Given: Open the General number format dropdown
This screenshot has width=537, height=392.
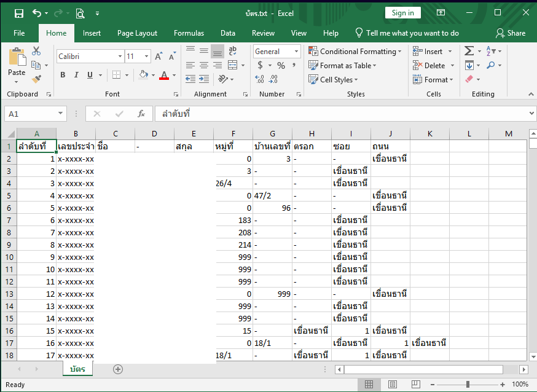Looking at the screenshot, I should pos(296,52).
